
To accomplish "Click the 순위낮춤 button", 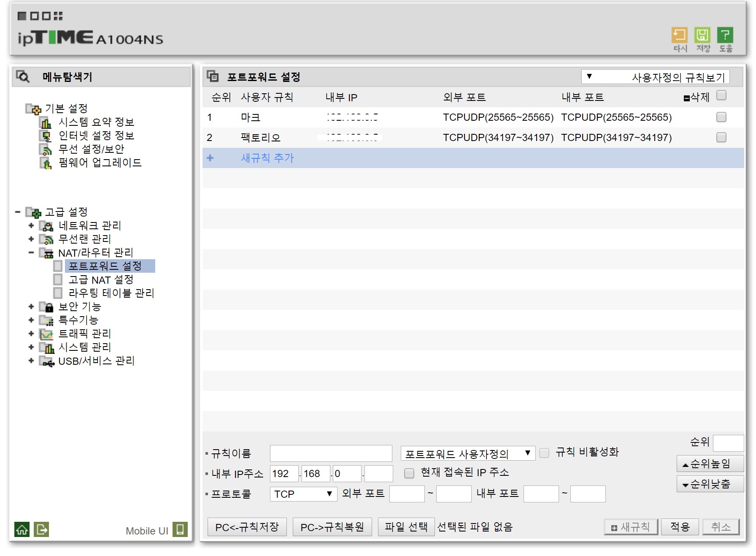I will point(710,484).
